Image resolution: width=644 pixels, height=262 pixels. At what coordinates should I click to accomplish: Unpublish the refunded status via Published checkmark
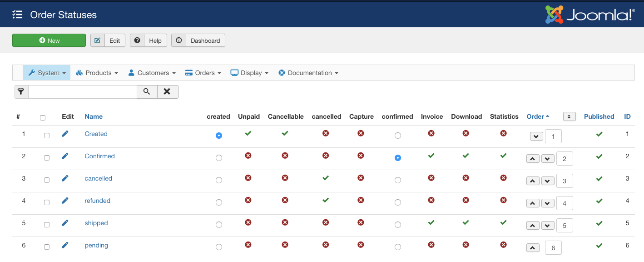coord(599,201)
